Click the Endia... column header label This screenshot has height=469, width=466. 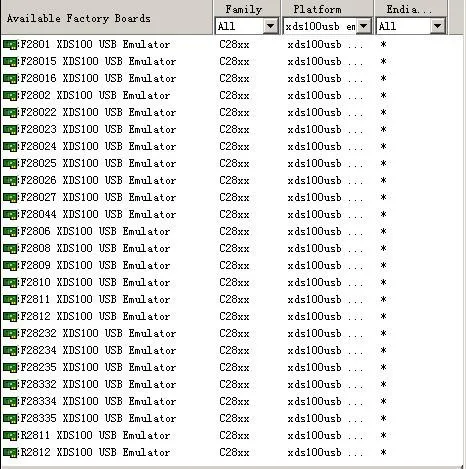[409, 9]
